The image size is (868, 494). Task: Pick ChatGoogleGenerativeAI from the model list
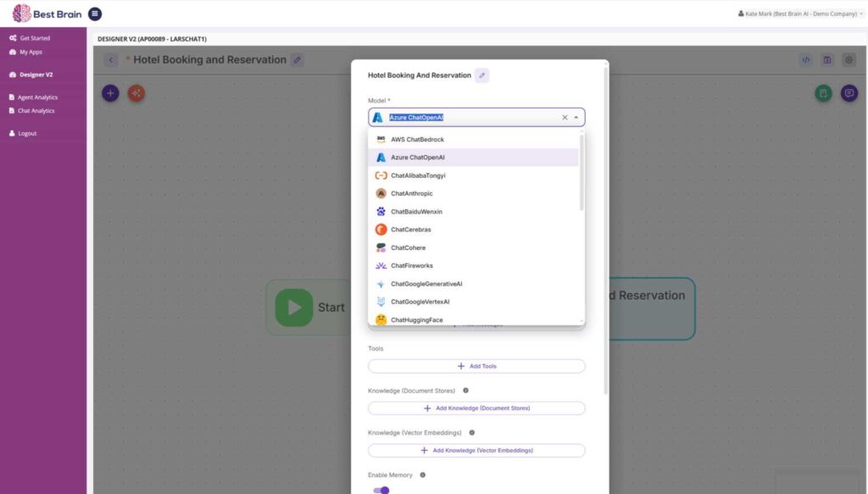pyautogui.click(x=473, y=284)
